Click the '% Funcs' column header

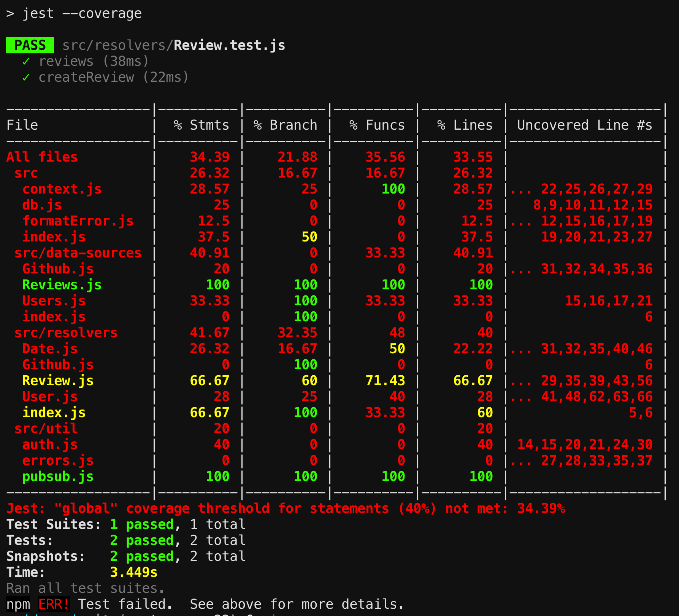tap(377, 125)
